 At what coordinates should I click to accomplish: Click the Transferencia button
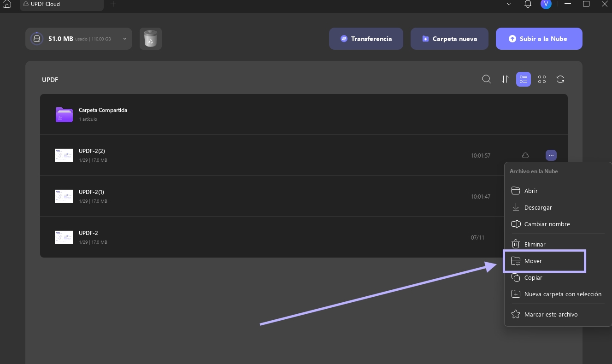tap(366, 39)
